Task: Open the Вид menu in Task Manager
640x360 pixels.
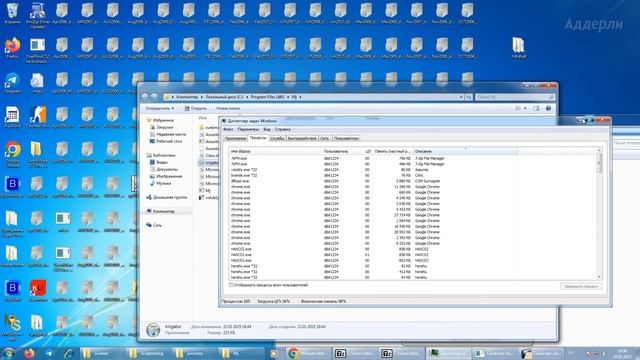Action: tap(267, 129)
